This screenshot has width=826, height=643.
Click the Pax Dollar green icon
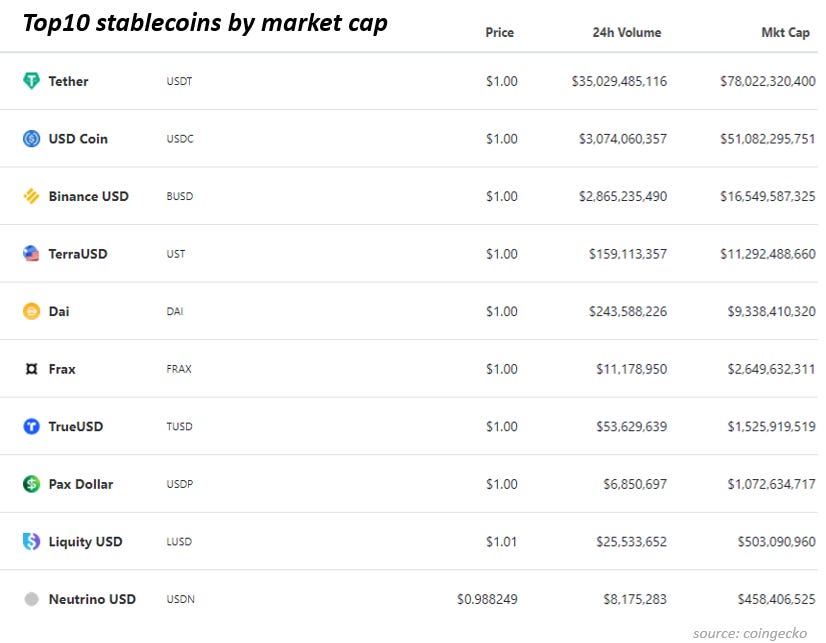[32, 483]
